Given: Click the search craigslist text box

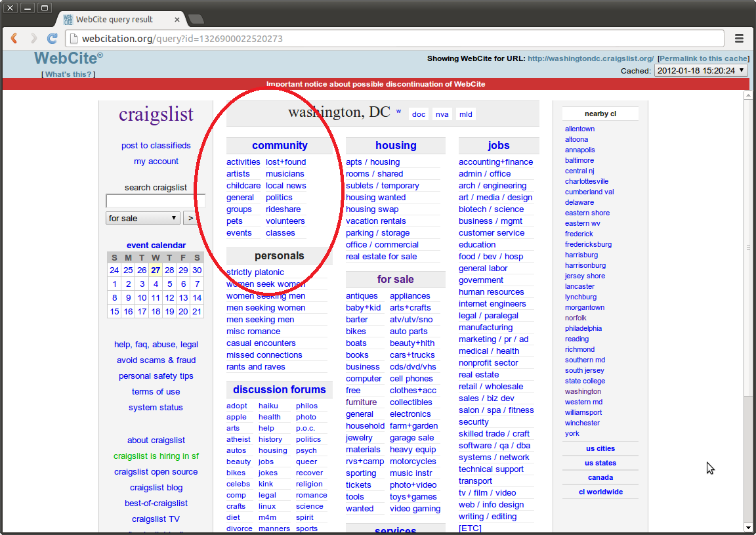Looking at the screenshot, I should click(x=156, y=201).
